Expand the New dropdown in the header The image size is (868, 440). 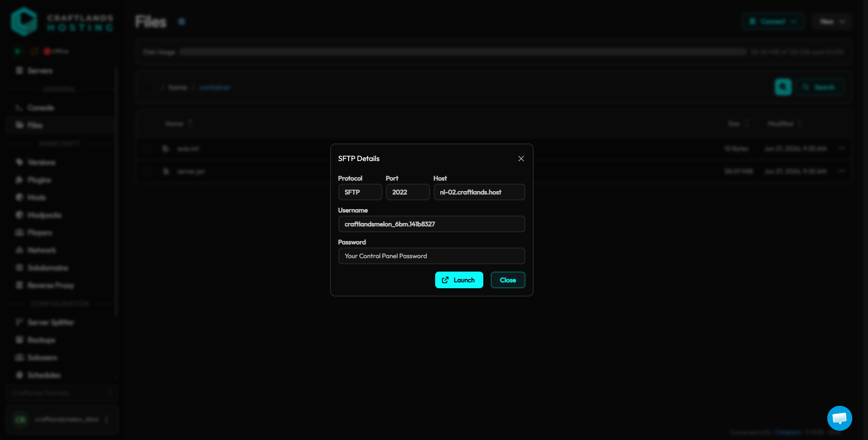click(832, 22)
